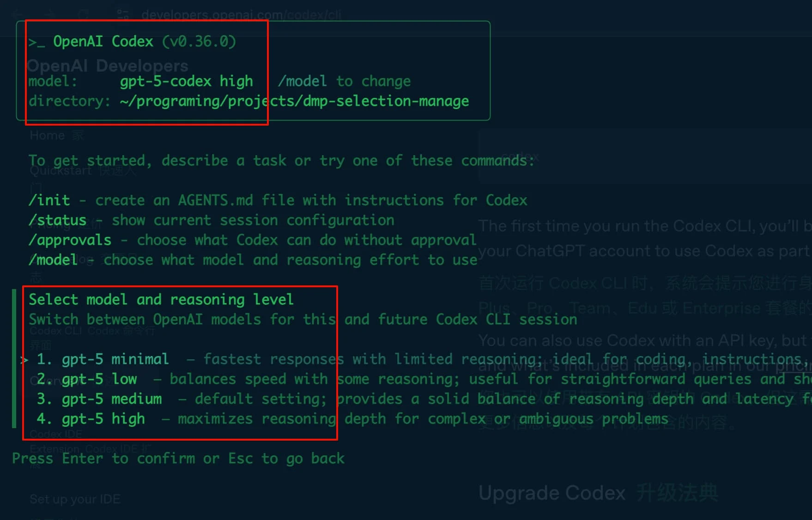This screenshot has height=520, width=812.
Task: Click the selection arrow beside gpt-5 minimal
Action: click(x=25, y=360)
